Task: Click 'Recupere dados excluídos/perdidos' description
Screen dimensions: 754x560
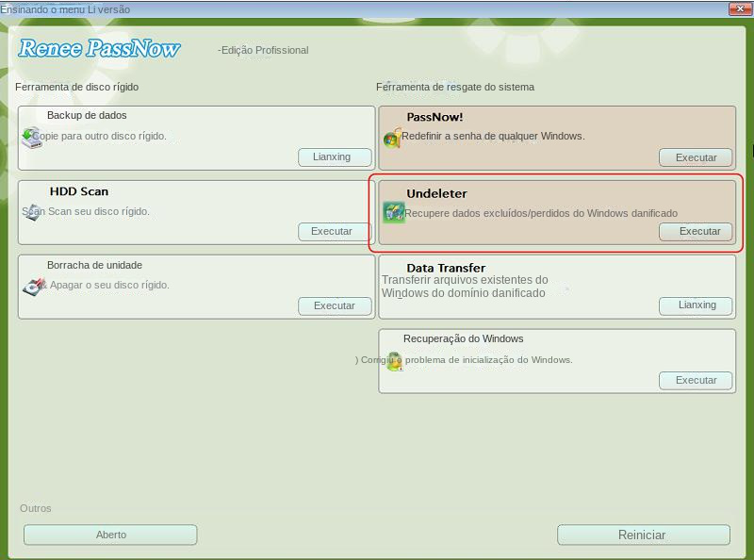Action: (x=541, y=213)
